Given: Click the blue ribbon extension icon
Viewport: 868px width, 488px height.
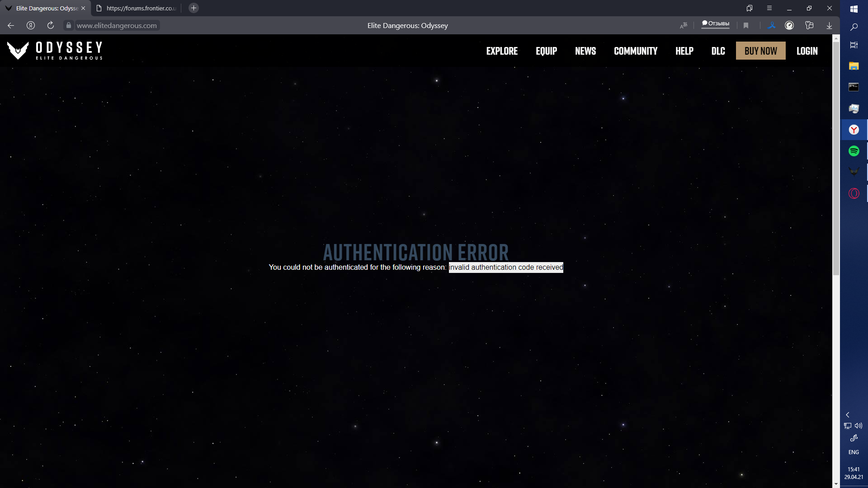Looking at the screenshot, I should click(772, 25).
